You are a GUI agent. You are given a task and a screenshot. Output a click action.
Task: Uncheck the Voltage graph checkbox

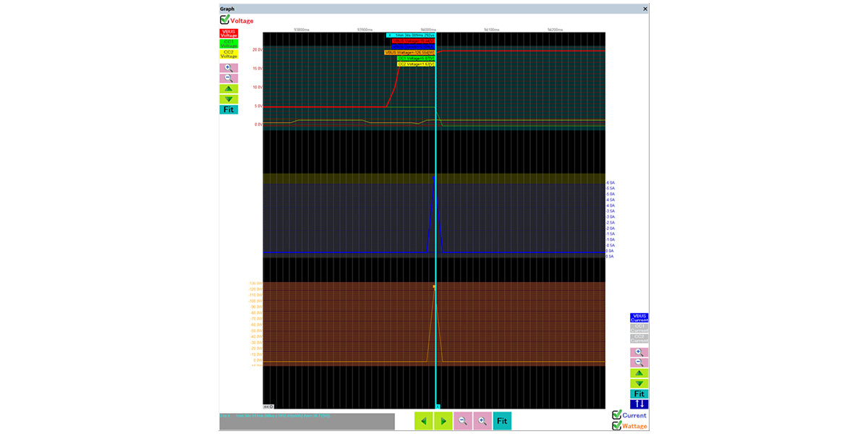225,20
